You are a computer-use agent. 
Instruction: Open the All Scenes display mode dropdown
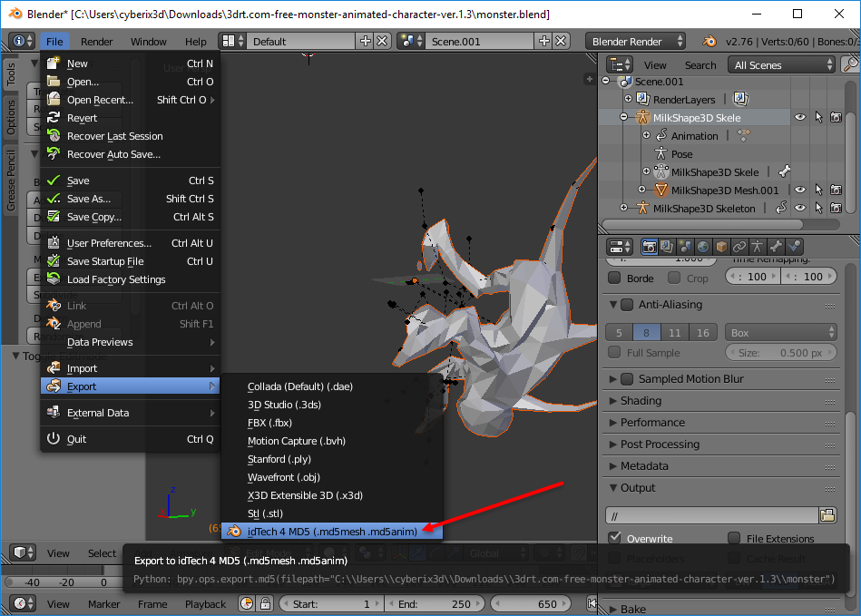click(x=782, y=64)
